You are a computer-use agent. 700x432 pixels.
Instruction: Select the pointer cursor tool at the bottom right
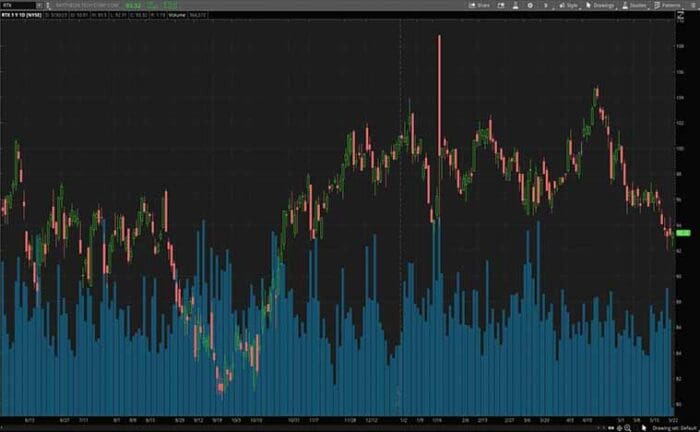coord(644,428)
